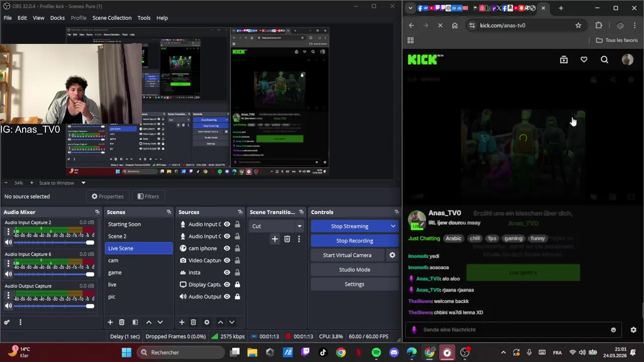Click Kick chat message input field
This screenshot has width=644, height=362.
[x=513, y=330]
